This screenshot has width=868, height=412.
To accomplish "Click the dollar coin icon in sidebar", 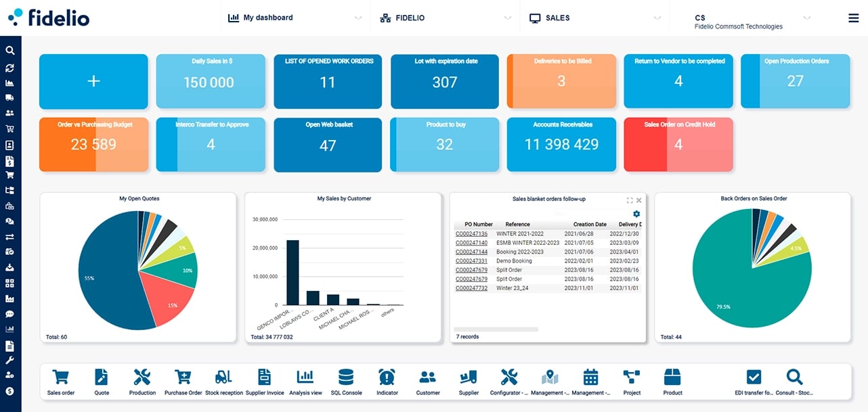I will click(10, 391).
